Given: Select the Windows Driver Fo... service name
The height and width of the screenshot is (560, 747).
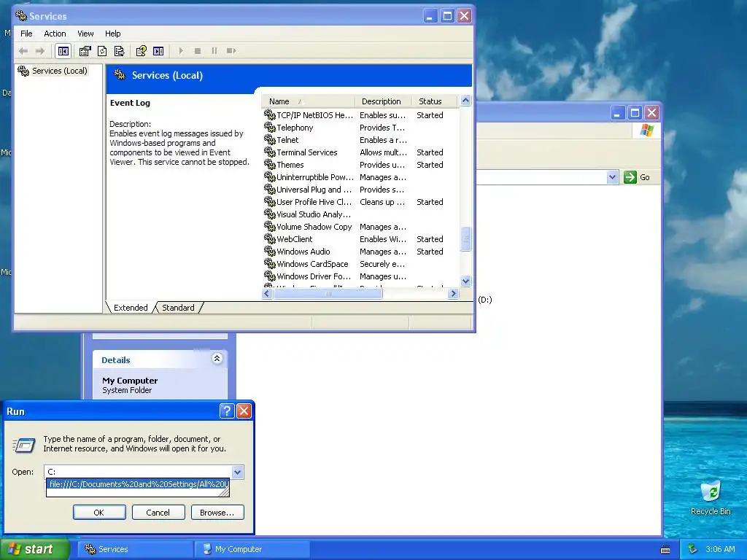Looking at the screenshot, I should coord(314,276).
